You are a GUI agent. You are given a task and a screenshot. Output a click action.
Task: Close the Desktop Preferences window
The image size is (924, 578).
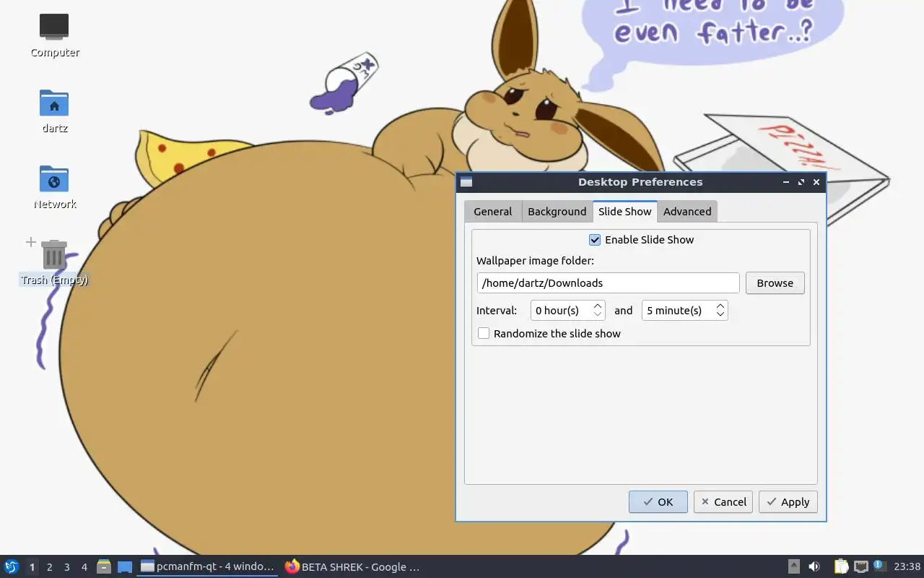816,182
